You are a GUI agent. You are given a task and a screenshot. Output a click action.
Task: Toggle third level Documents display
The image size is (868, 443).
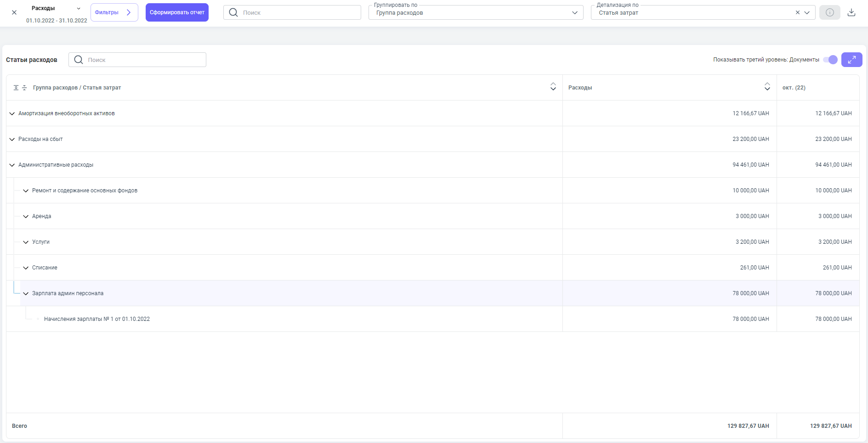pyautogui.click(x=830, y=60)
